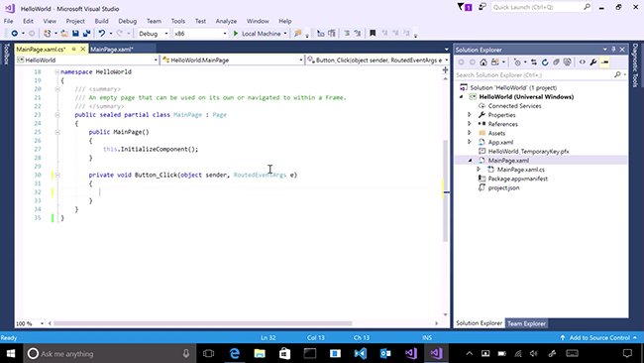Open the x86 platform dropdown
The height and width of the screenshot is (363, 644).
(200, 34)
